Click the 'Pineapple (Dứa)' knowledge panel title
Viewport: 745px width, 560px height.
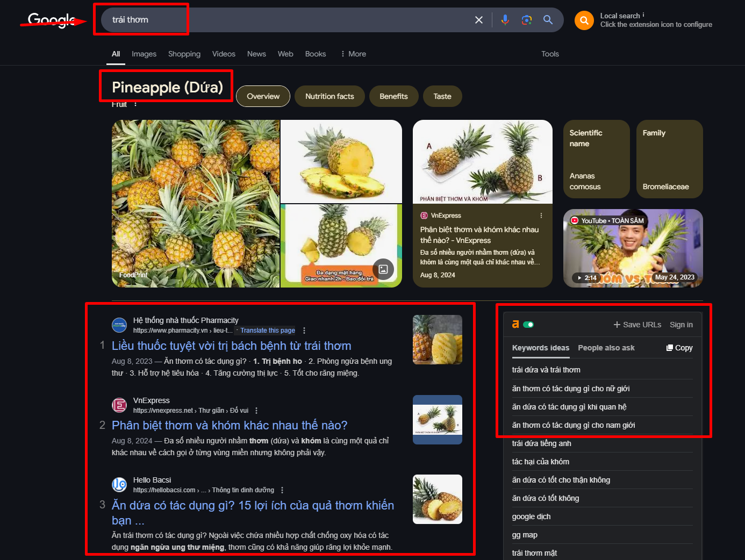(x=167, y=87)
